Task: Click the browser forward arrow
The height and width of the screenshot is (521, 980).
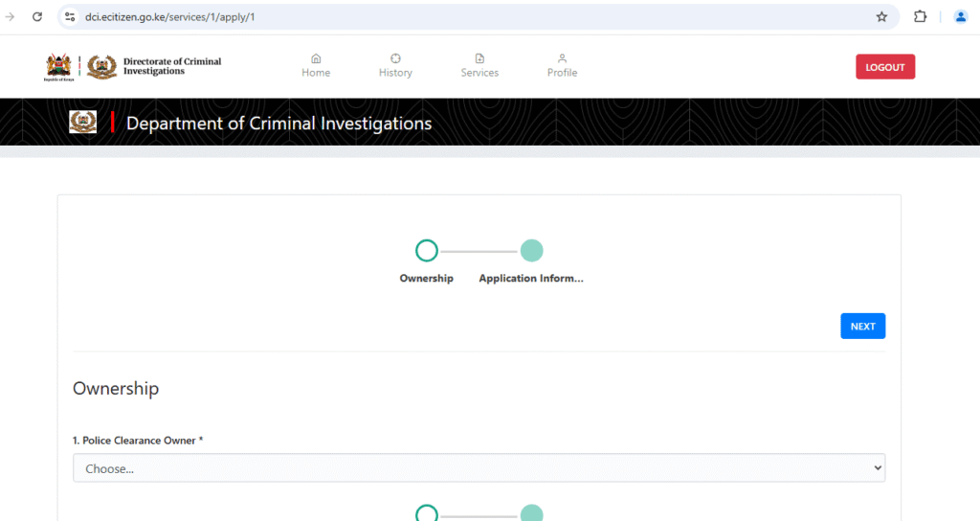Action: click(10, 17)
